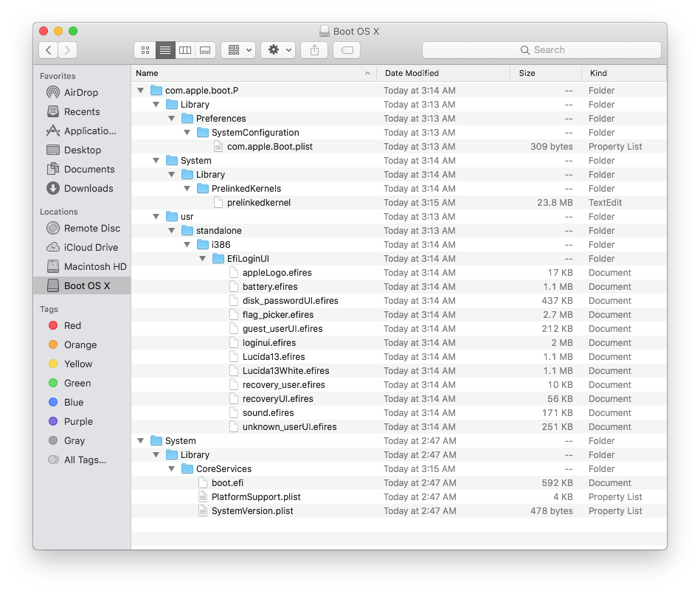Switch to column view in toolbar

[x=185, y=50]
